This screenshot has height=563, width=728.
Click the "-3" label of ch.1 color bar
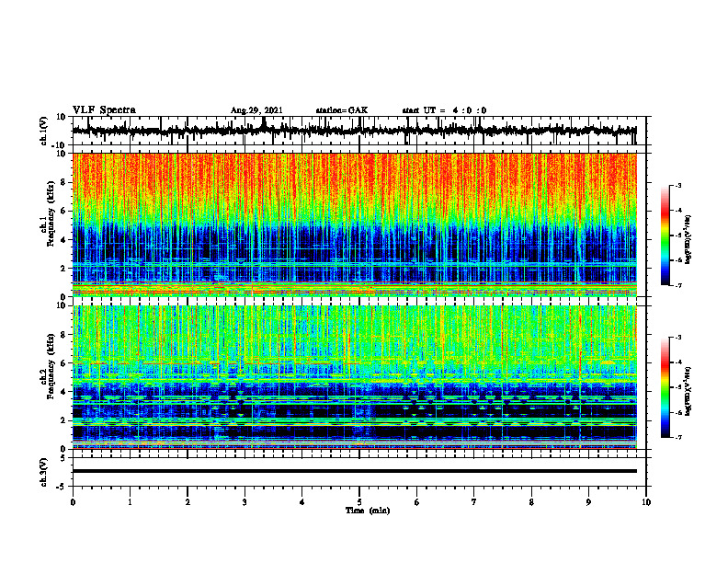tap(677, 185)
